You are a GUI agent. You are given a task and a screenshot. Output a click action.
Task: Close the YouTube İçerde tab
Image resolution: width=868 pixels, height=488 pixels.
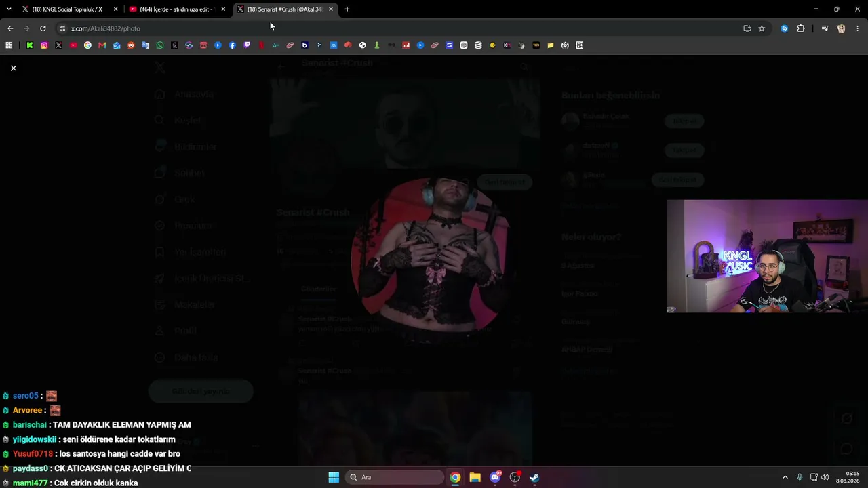coord(223,9)
